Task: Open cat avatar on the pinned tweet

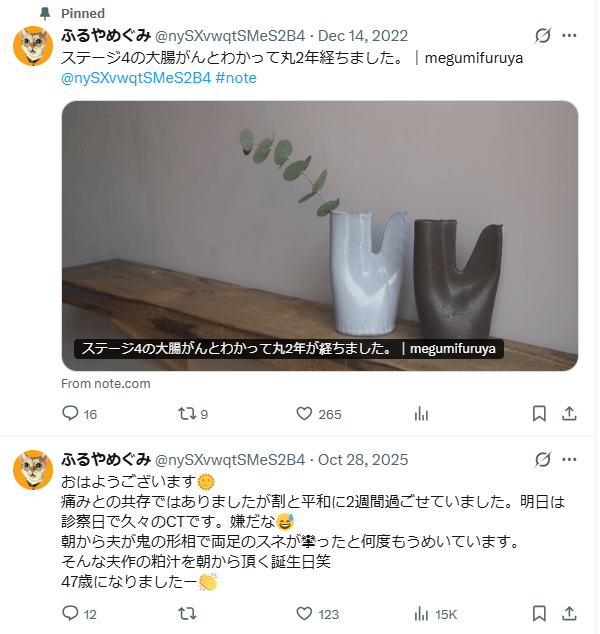Action: click(x=33, y=46)
